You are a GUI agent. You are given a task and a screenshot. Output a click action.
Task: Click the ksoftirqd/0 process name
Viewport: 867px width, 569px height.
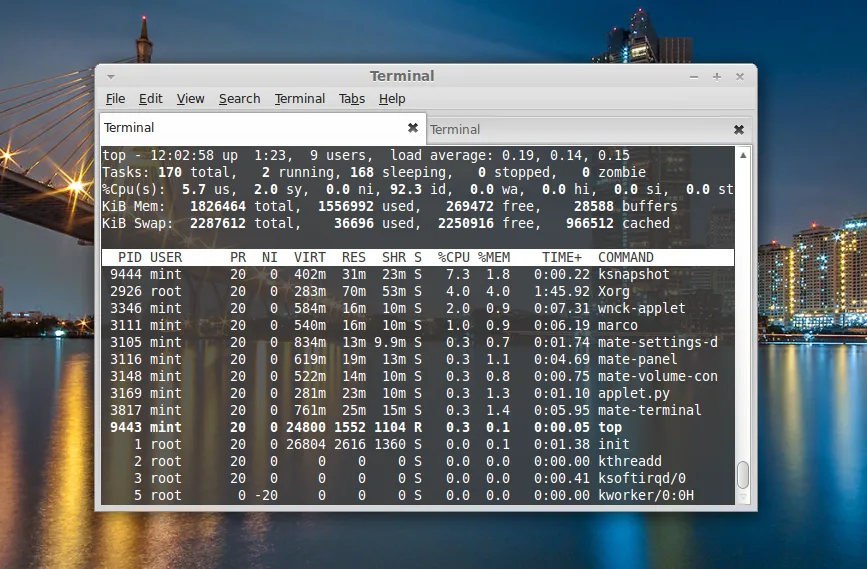point(642,479)
